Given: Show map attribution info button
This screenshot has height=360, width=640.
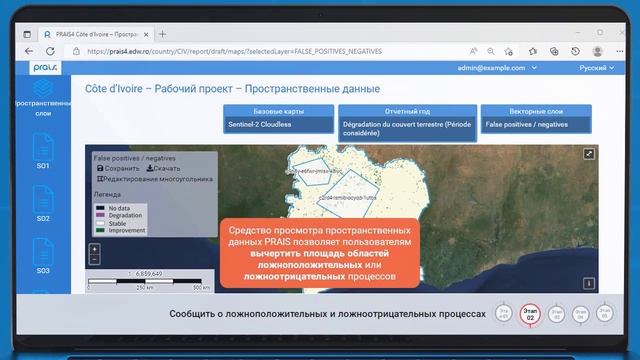Looking at the screenshot, I should point(589,283).
